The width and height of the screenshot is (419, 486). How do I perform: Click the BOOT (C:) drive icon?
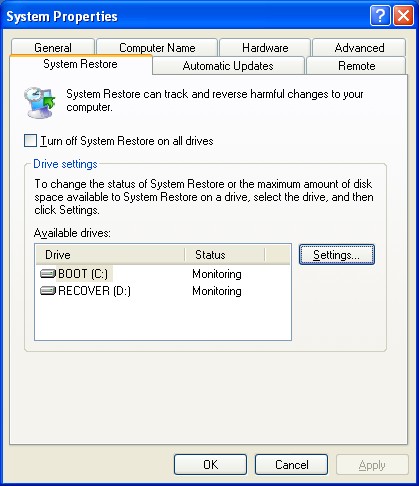(x=48, y=274)
